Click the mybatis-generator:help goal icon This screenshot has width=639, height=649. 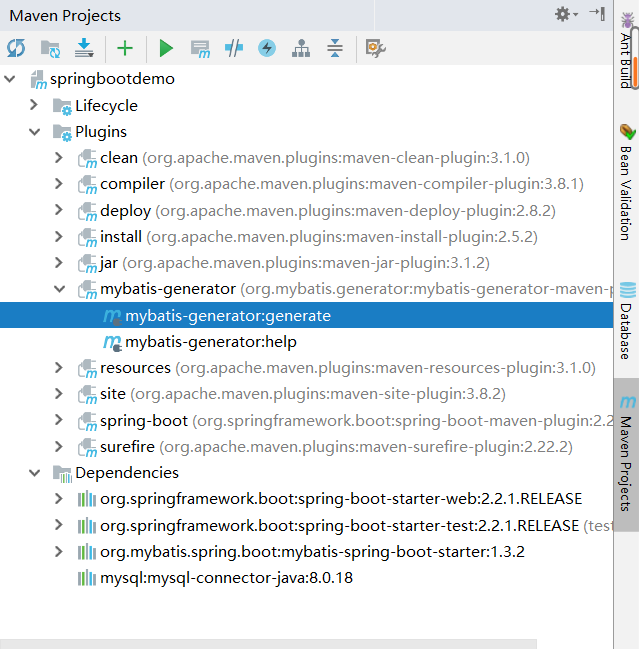[x=112, y=343]
